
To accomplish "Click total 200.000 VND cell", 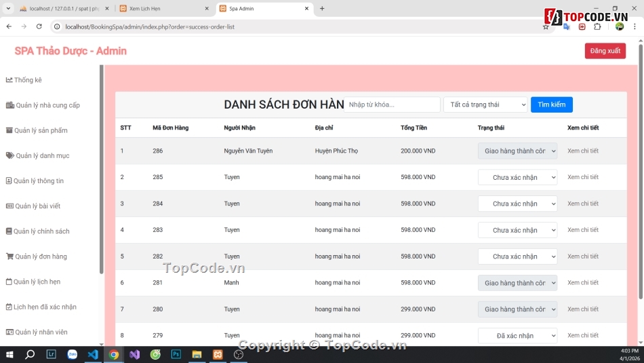I will (418, 151).
